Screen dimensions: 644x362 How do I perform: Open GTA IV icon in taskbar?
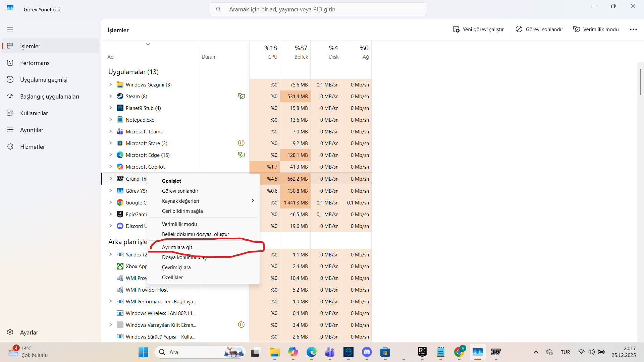pos(496,352)
